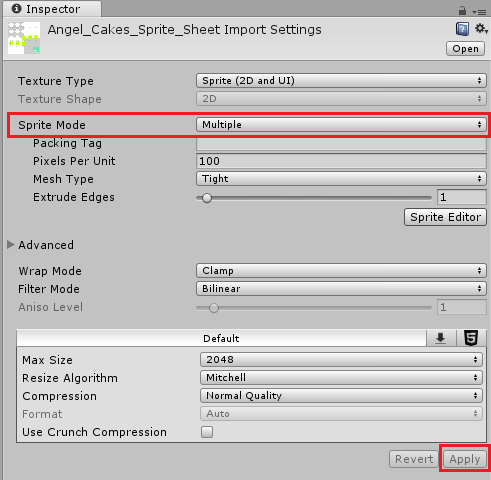Open the Filter Mode dropdown

(341, 289)
